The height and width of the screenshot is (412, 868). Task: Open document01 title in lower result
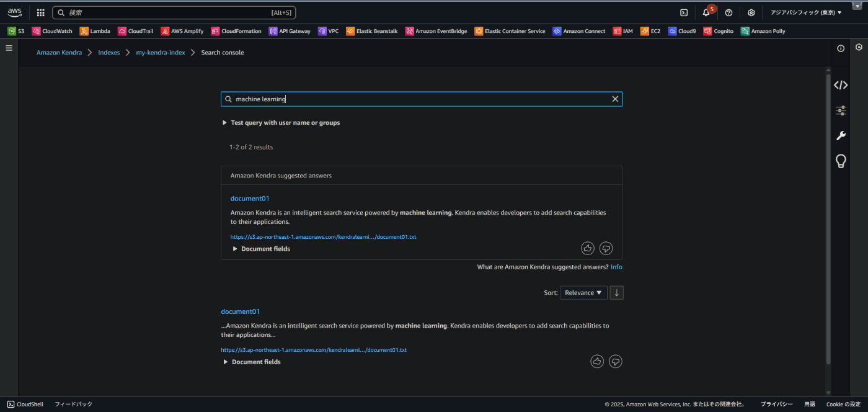pos(241,311)
